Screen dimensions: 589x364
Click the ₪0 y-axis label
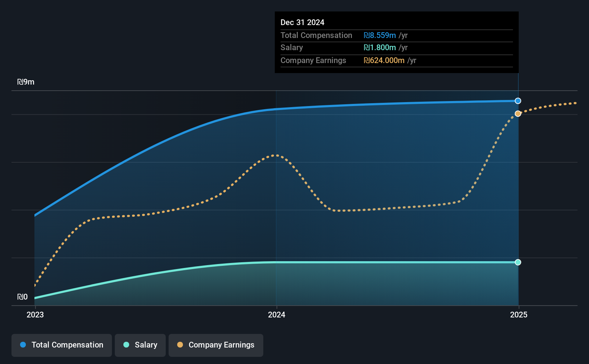(x=22, y=297)
